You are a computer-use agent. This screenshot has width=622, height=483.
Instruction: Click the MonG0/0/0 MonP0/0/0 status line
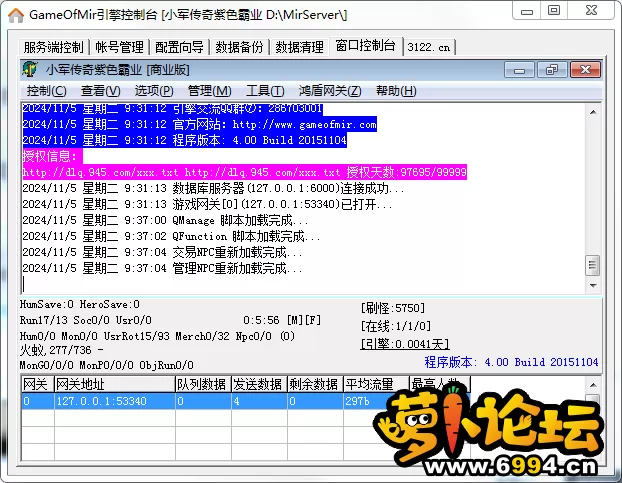[x=107, y=365]
